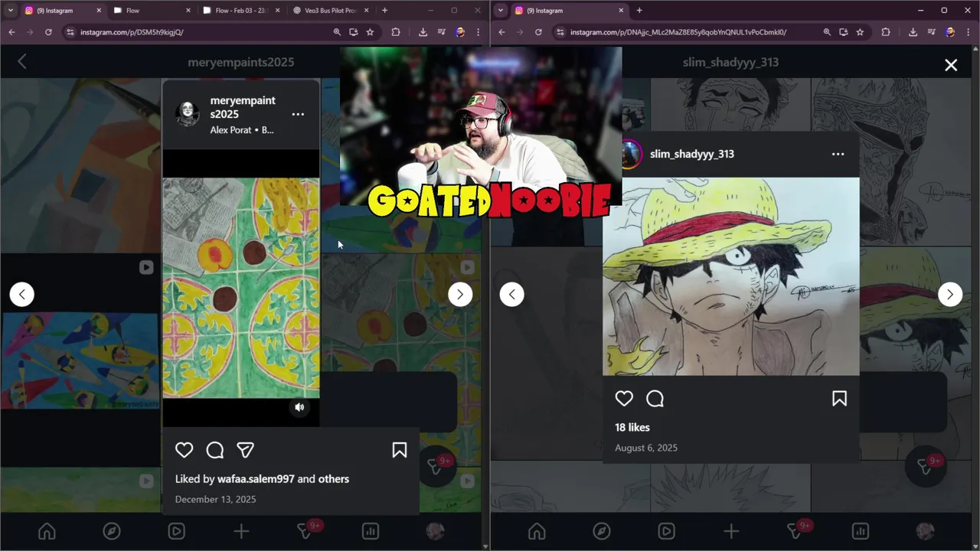Open the straw hat drawing image
Image resolution: width=980 pixels, height=551 pixels.
(731, 276)
